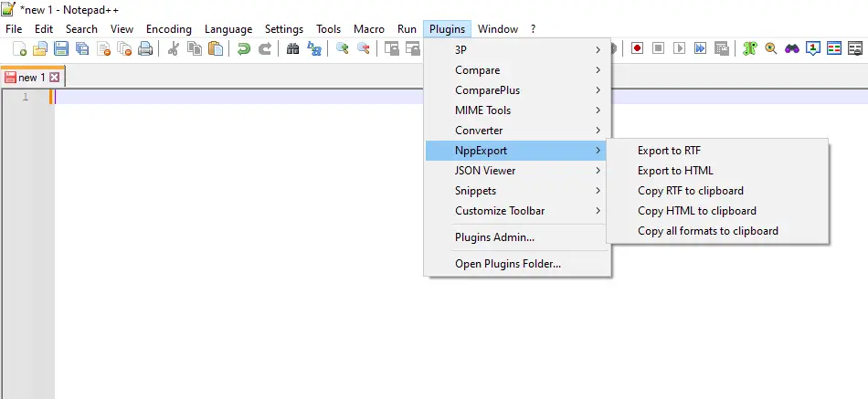Expand the Customize Toolbar submenu
This screenshot has width=868, height=399.
(519, 211)
